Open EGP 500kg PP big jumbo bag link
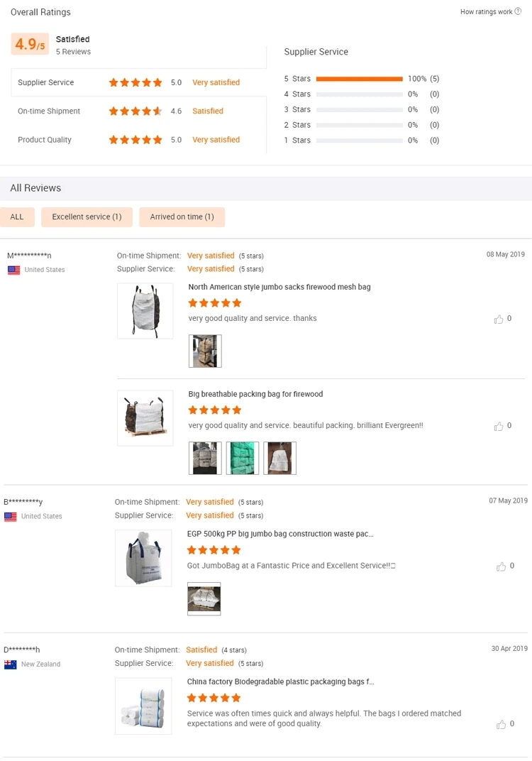 click(279, 534)
